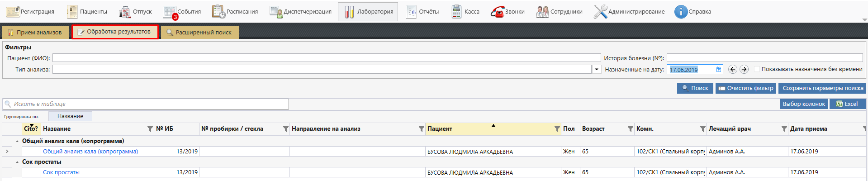Screen dimensions: 868x181
Task: Open filter for Пациент column
Action: [x=557, y=129]
